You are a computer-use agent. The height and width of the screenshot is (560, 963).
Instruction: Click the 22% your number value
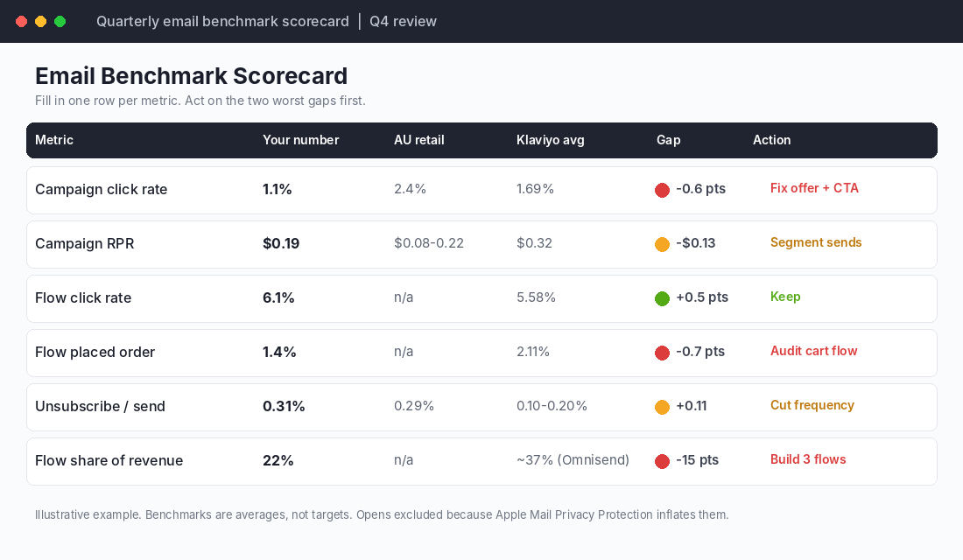tap(278, 460)
